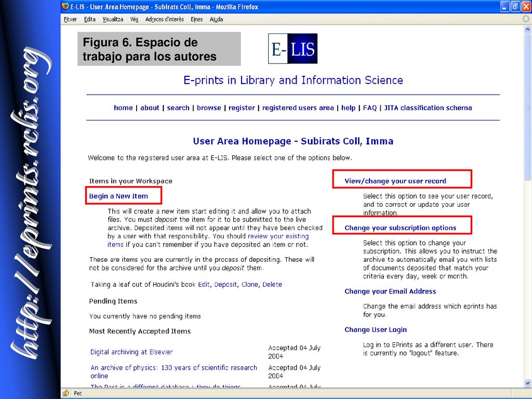The image size is (532, 399).
Task: Open the Vés menu
Action: (x=134, y=19)
